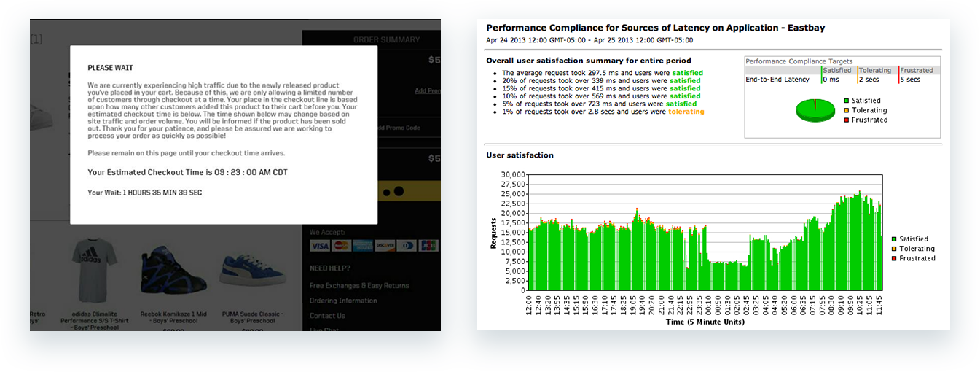The image size is (980, 372).
Task: Click green Satisfied swatch in bar chart legend
Action: [893, 239]
